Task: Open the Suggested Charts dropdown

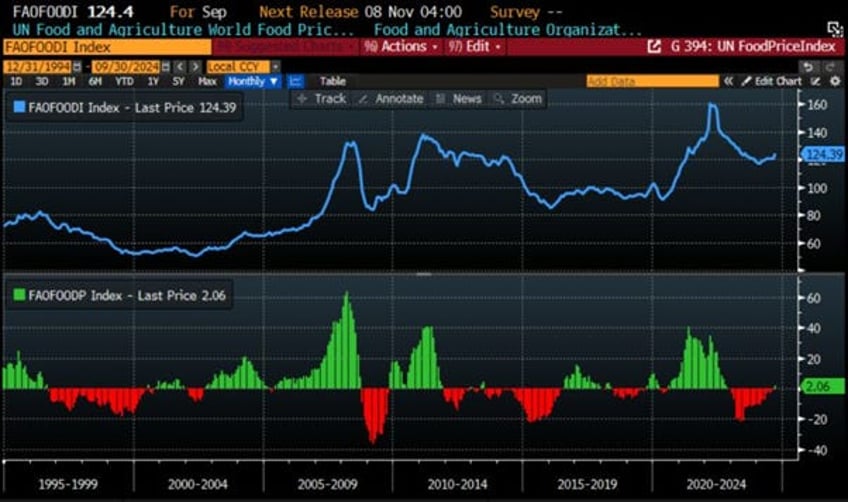Action: (286, 47)
